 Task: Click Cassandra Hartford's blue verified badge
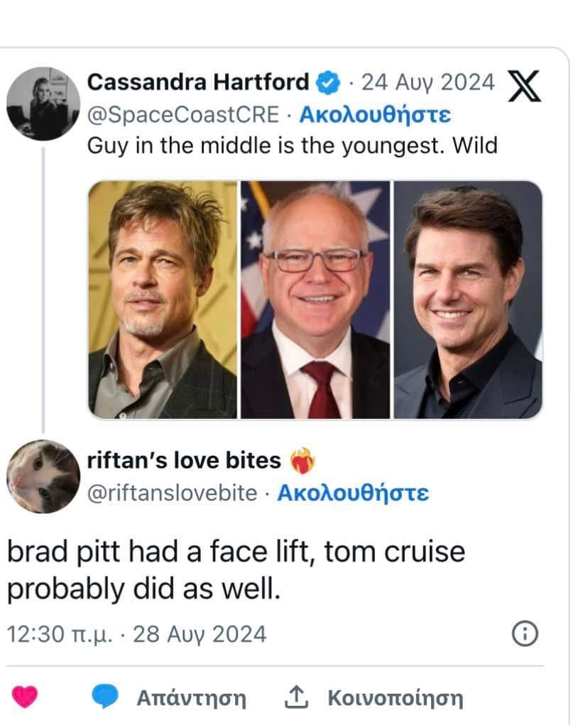pyautogui.click(x=326, y=84)
